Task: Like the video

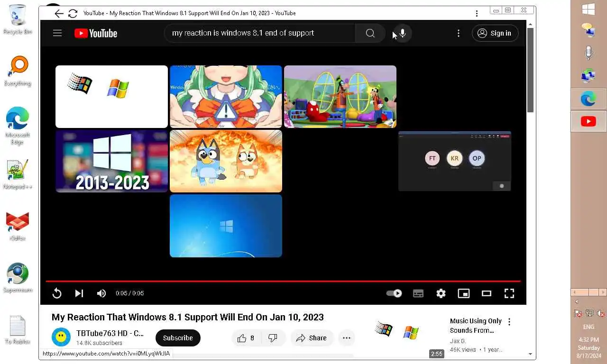Action: pyautogui.click(x=247, y=338)
